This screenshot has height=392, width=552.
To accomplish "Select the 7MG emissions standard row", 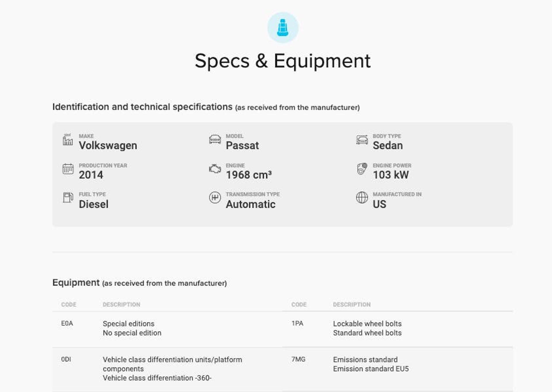I will click(x=371, y=364).
